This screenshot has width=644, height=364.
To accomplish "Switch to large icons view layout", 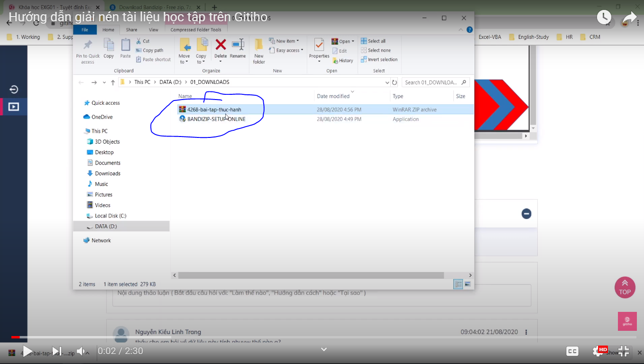I will pyautogui.click(x=468, y=284).
